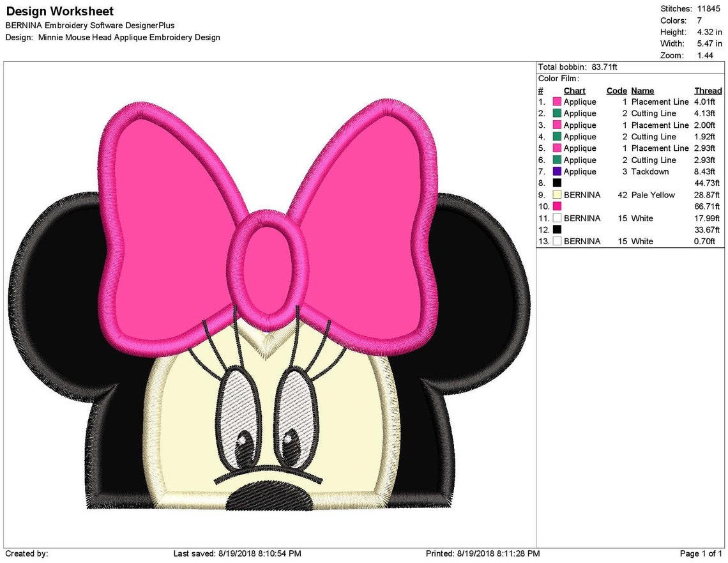Screen dimensions: 728x563
Task: Click the Chart column header
Action: 574,90
